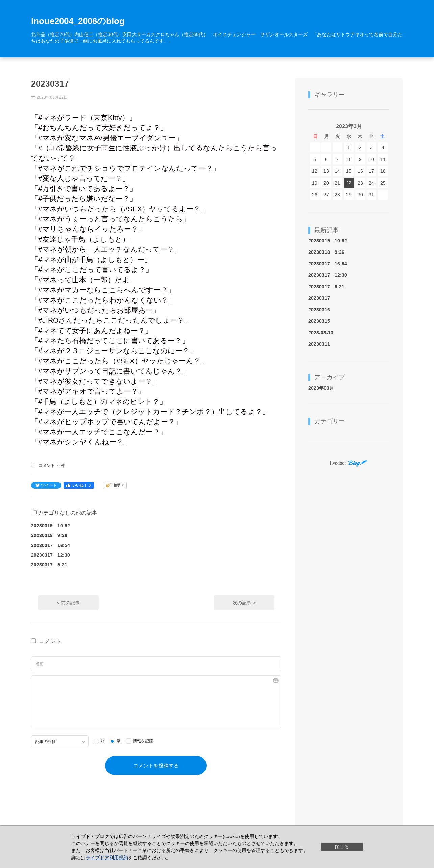The height and width of the screenshot is (868, 434).
Task: Click the アーカイブ sidebar heading
Action: (330, 377)
